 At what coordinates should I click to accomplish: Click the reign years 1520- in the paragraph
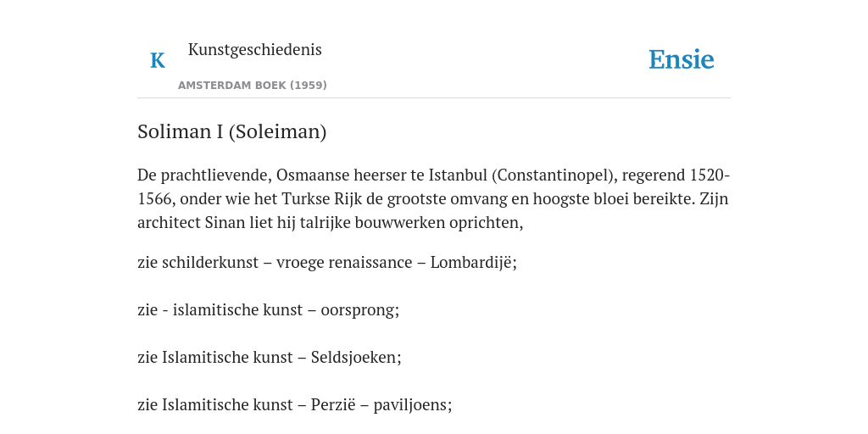click(x=710, y=175)
